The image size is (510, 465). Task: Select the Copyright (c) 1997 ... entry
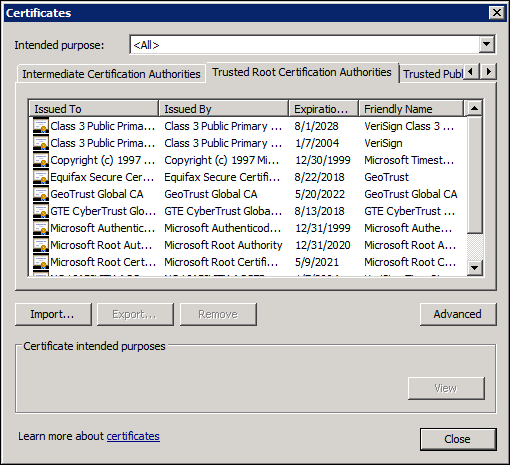click(x=103, y=160)
